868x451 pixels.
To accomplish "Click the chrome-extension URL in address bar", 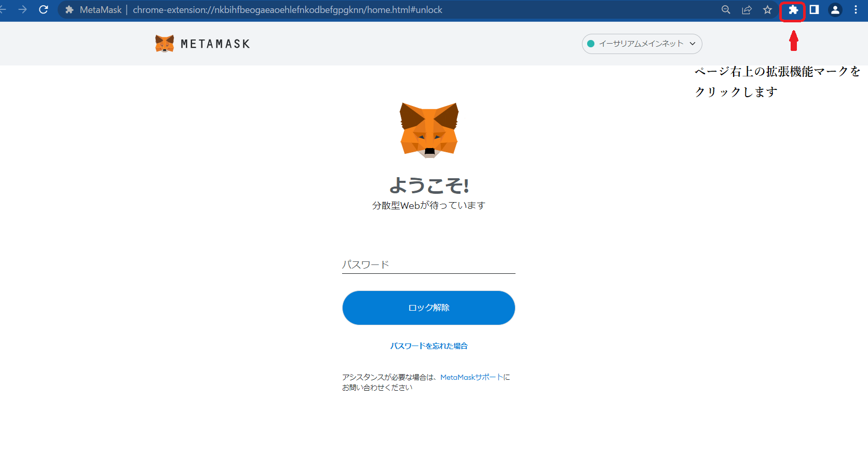I will point(288,10).
